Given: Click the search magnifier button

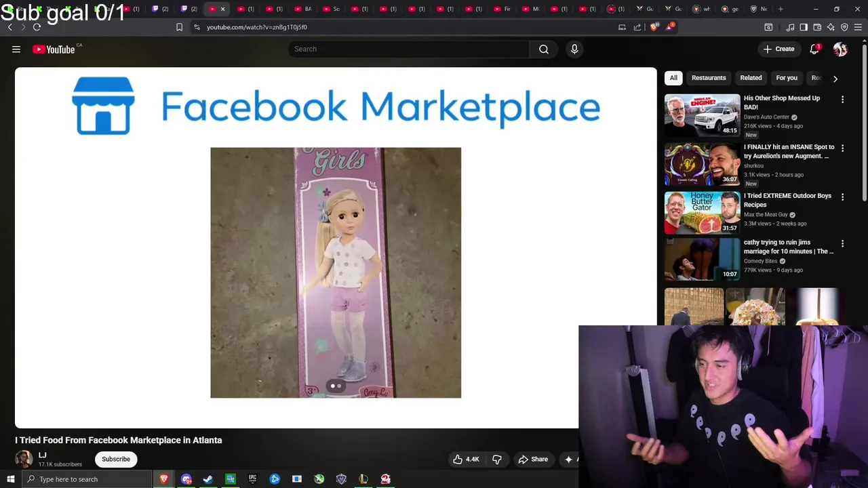Looking at the screenshot, I should 543,49.
